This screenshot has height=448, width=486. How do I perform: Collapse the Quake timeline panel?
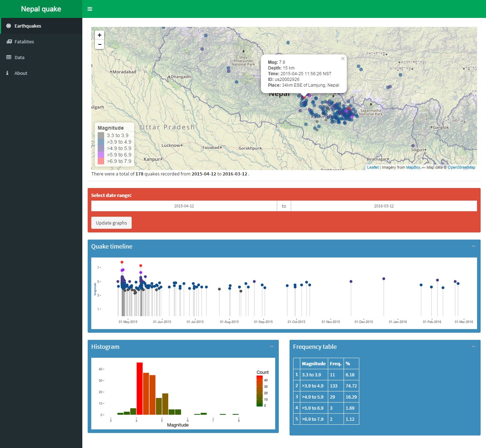pyautogui.click(x=473, y=246)
